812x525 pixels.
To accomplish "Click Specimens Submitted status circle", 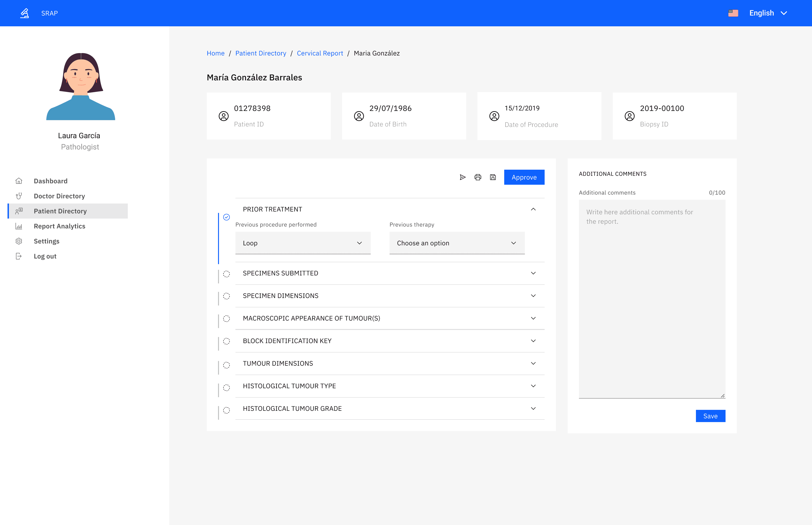I will 226,274.
